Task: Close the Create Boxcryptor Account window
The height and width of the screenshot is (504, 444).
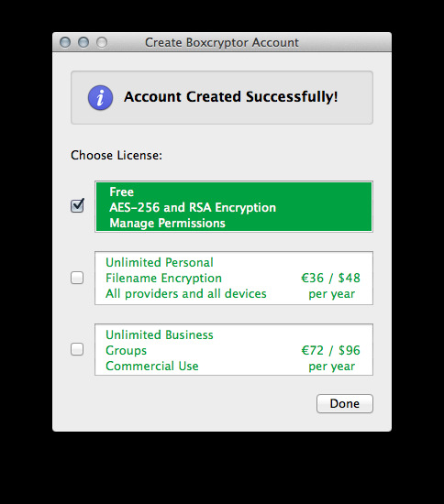Action: pos(65,42)
